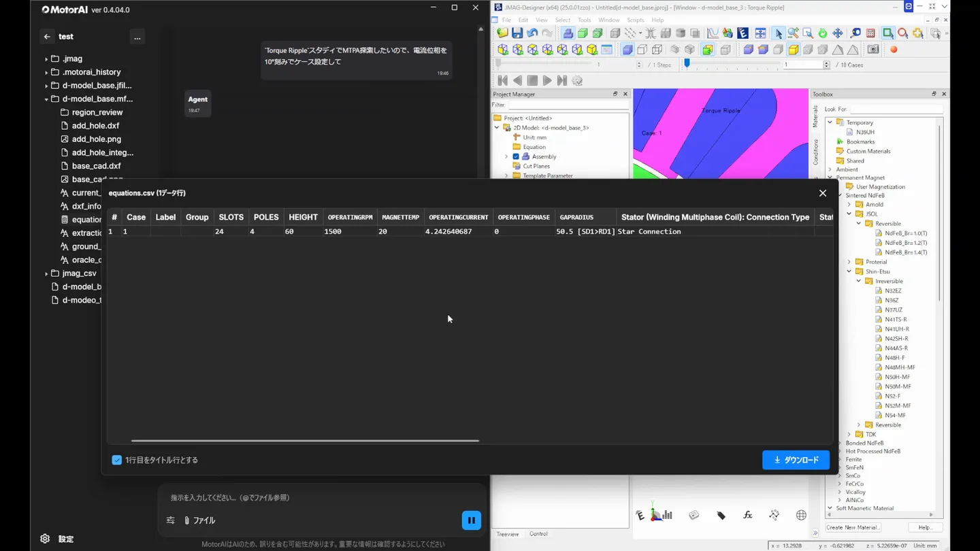Expand the jmag_csv folder
This screenshot has height=551, width=980.
46,273
